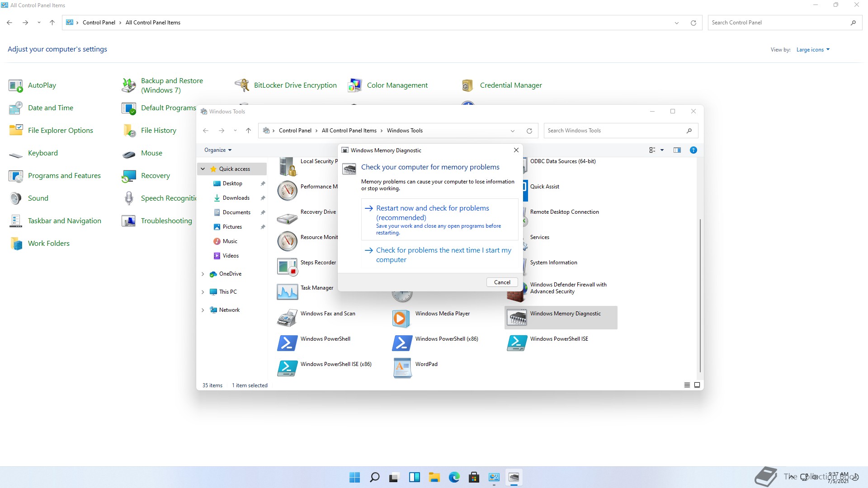Open File Explorer from taskbar
The width and height of the screenshot is (868, 488).
[x=434, y=477]
